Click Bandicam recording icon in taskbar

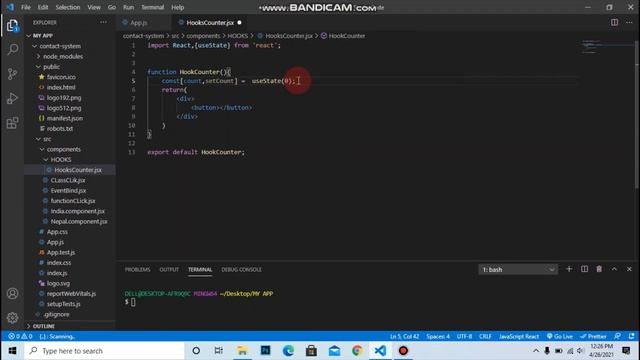pyautogui.click(x=403, y=351)
